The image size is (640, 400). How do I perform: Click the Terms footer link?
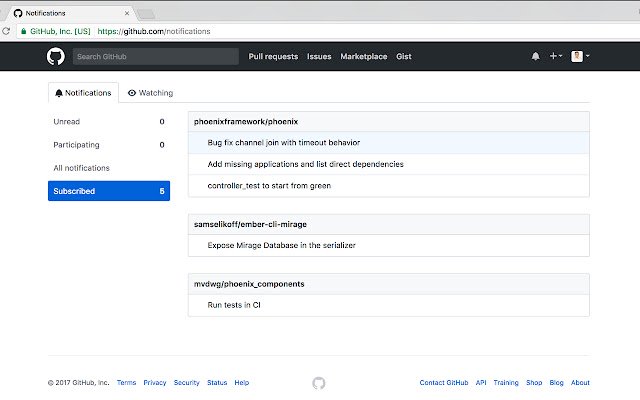(x=127, y=382)
